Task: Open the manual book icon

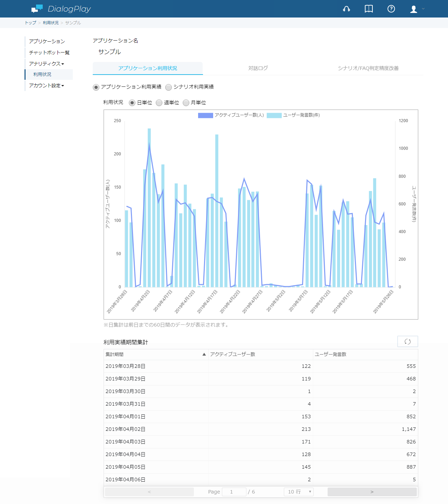Action: tap(369, 9)
